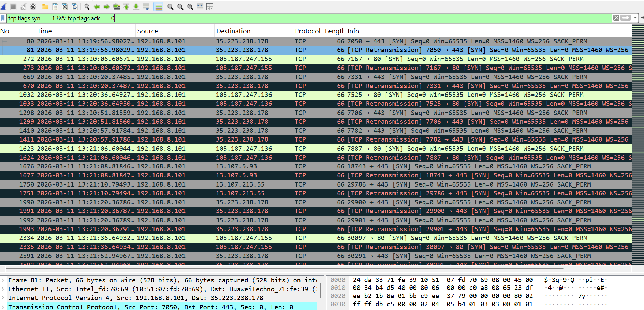This screenshot has height=310, width=644.
Task: Click the restart current capture icon
Action: tap(23, 7)
